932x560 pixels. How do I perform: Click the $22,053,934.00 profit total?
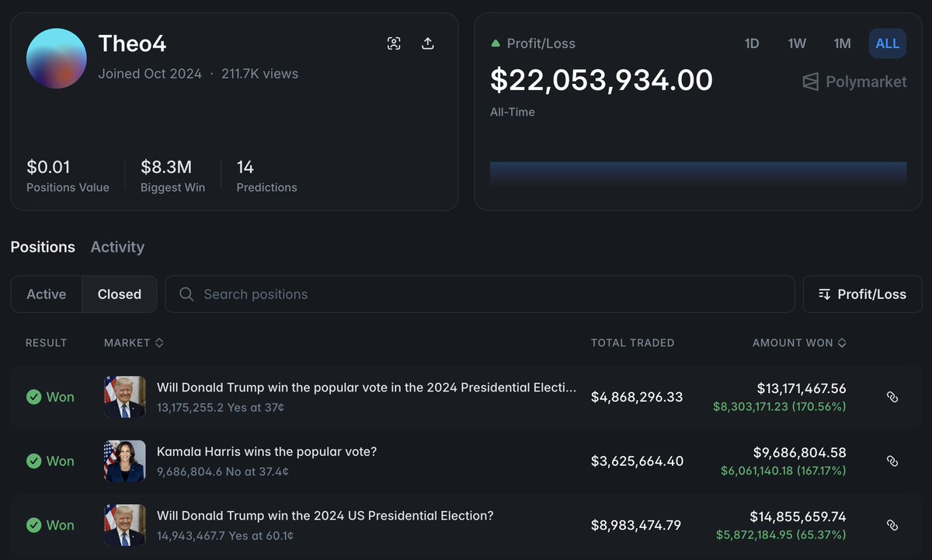click(601, 80)
